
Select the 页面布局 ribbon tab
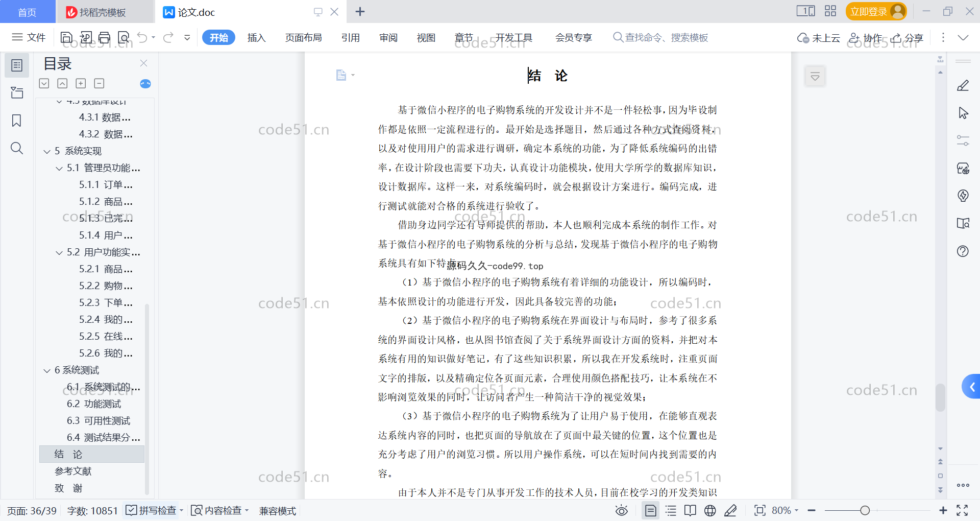point(303,37)
